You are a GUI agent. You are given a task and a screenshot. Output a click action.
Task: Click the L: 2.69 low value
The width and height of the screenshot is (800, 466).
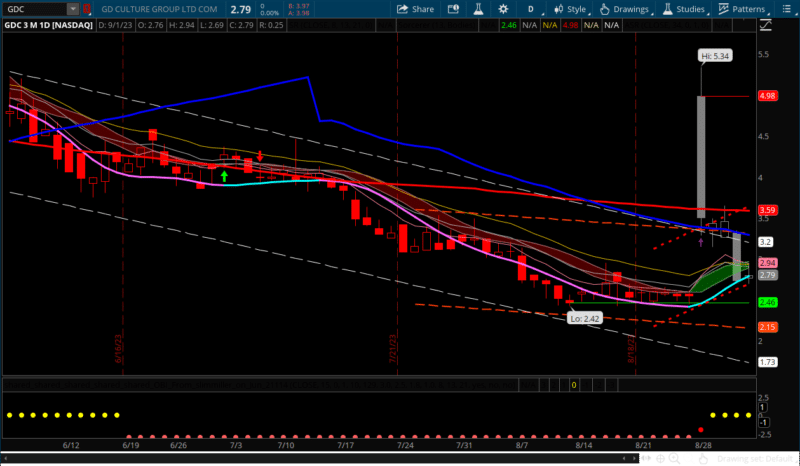(x=211, y=24)
